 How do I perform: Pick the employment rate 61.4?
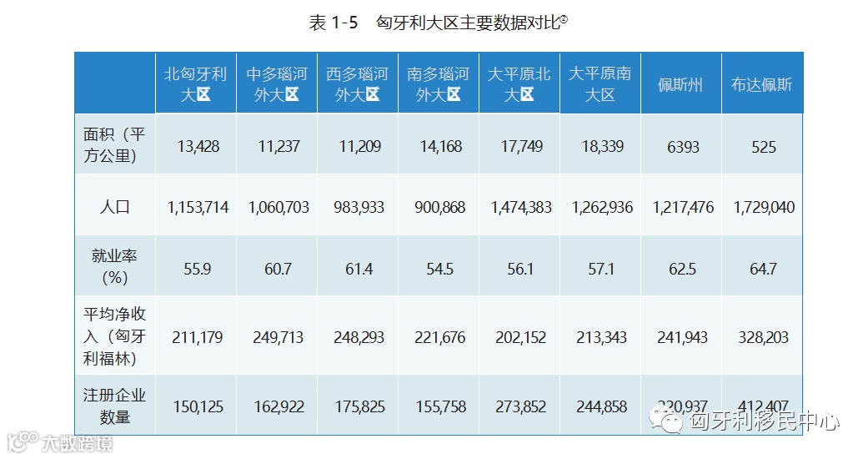click(x=359, y=269)
